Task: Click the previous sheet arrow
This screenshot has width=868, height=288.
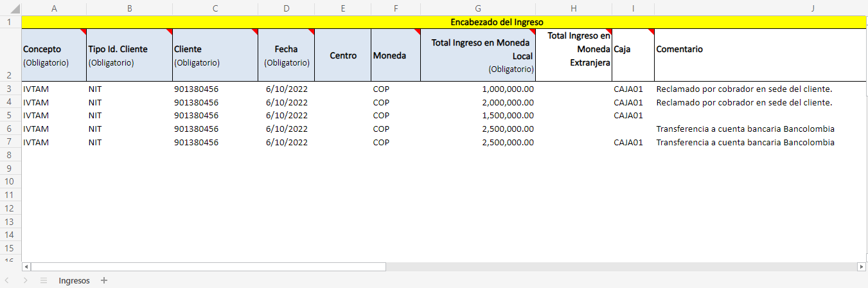Action: pos(8,280)
